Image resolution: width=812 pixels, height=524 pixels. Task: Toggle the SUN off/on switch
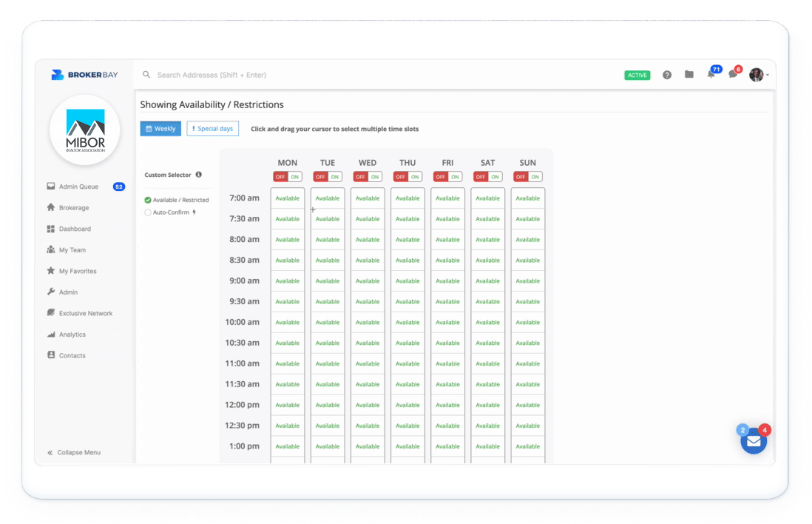click(x=528, y=177)
